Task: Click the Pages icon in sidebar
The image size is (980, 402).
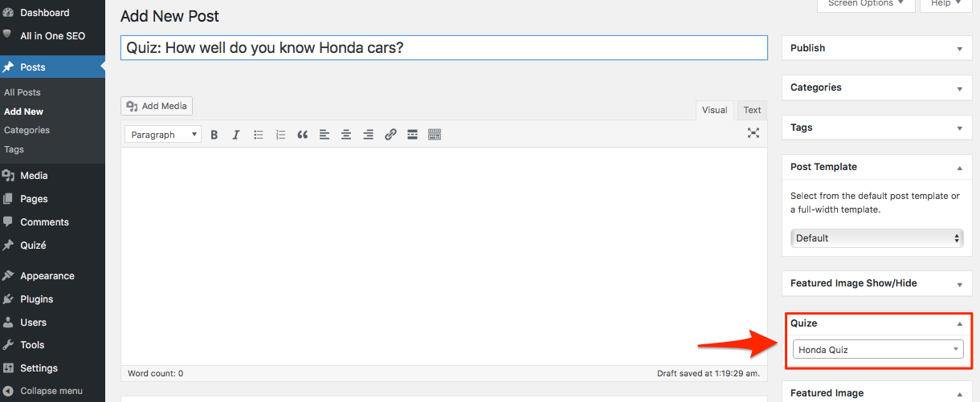Action: [8, 199]
